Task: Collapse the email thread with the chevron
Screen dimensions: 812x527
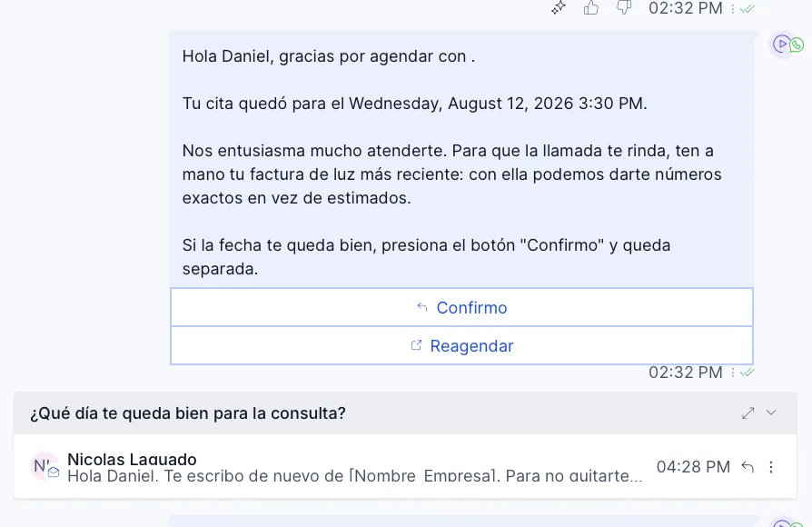Action: coord(771,413)
